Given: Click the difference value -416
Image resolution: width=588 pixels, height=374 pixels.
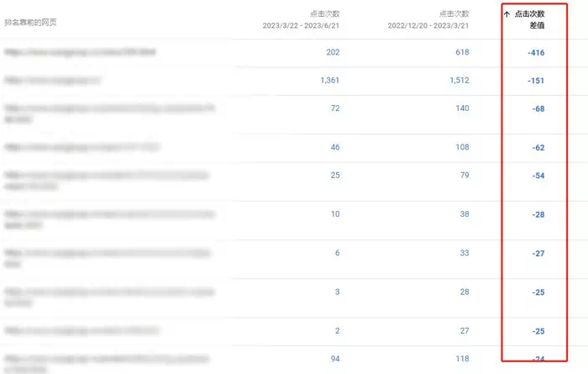Looking at the screenshot, I should [535, 53].
